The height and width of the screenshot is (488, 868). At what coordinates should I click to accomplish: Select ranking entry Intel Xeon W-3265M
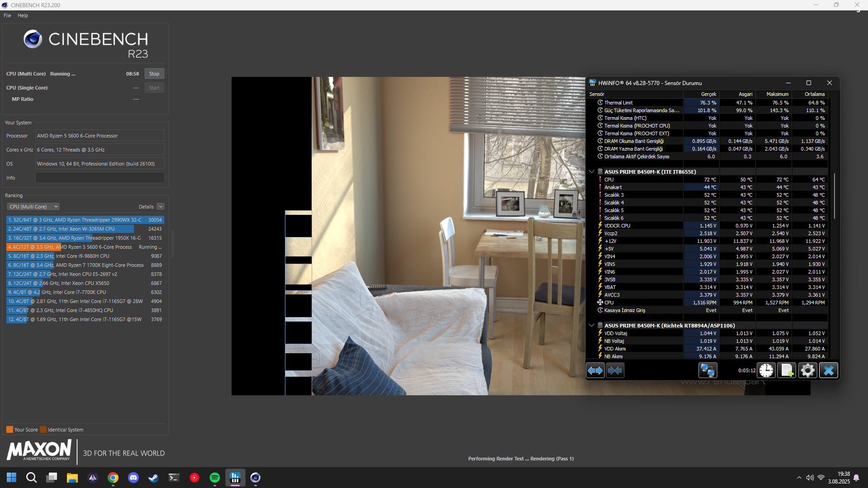point(85,229)
